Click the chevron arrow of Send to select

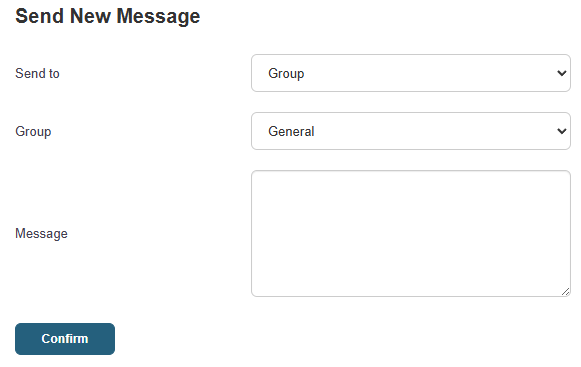pyautogui.click(x=562, y=73)
